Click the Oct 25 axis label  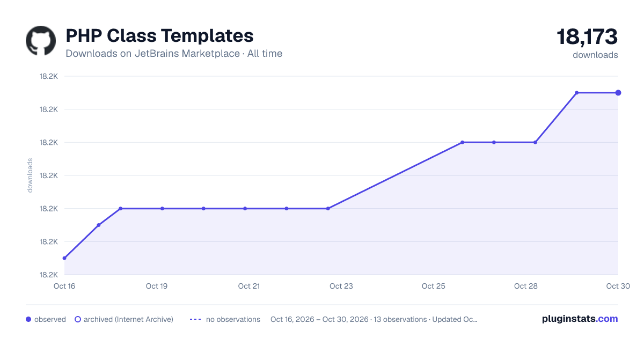pos(434,286)
